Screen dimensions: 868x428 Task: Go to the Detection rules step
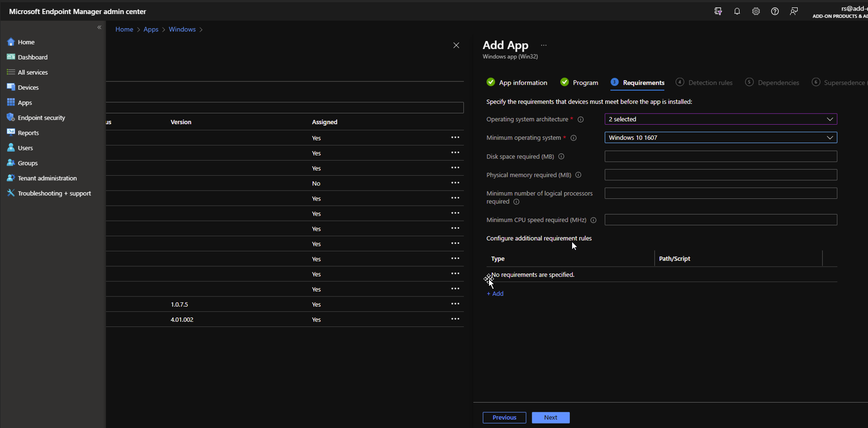click(704, 83)
